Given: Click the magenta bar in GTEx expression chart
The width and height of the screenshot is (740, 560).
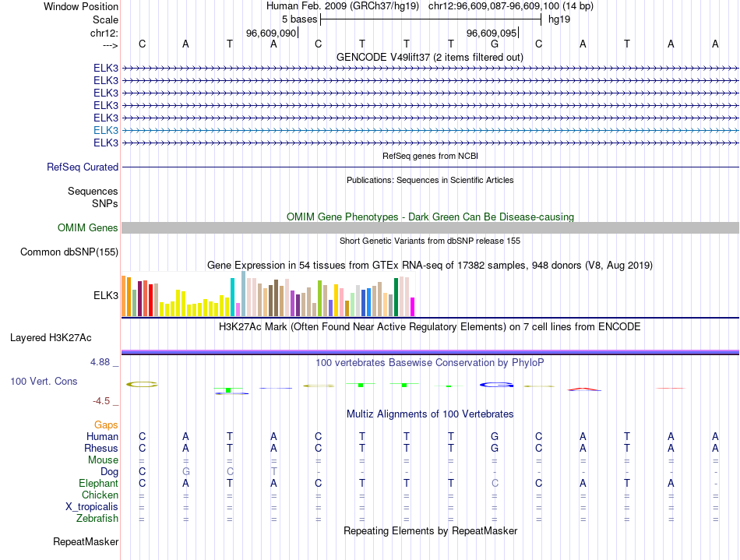Looking at the screenshot, I should (412, 307).
